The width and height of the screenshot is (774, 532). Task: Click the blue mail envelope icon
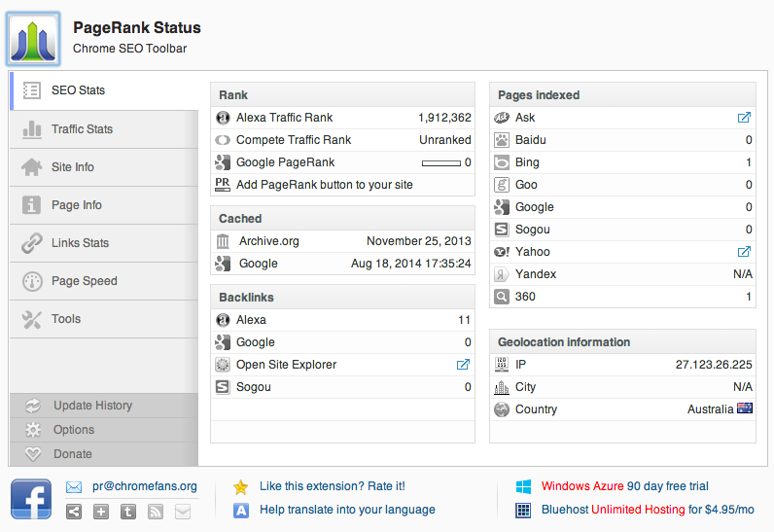point(74,487)
